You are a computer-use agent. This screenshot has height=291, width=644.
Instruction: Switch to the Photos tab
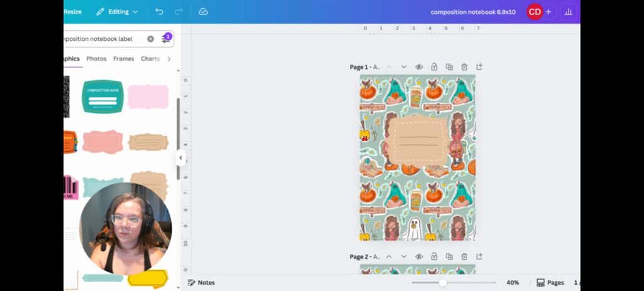[96, 59]
